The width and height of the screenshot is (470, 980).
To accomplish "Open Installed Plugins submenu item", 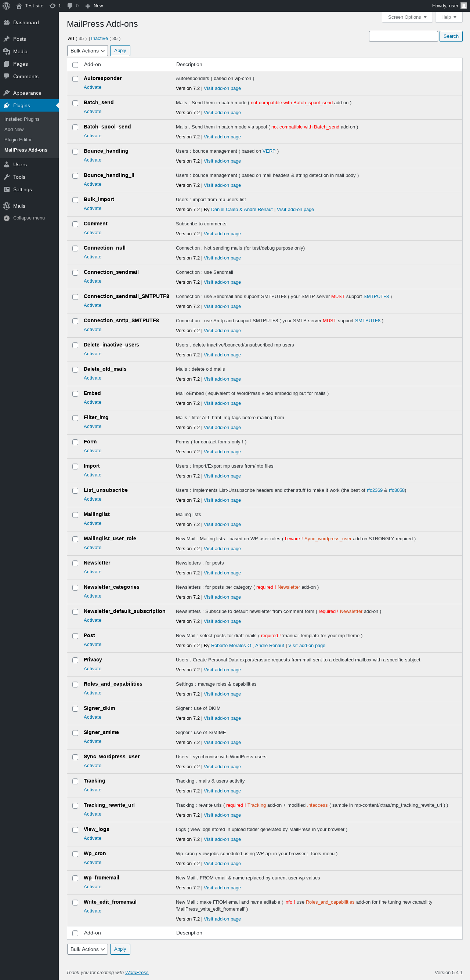I will coord(22,119).
